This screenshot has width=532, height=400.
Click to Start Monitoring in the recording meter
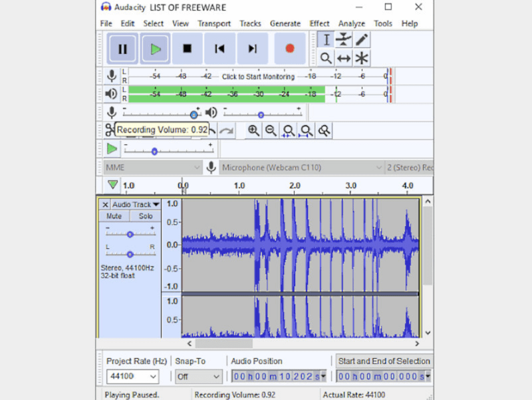coord(258,77)
